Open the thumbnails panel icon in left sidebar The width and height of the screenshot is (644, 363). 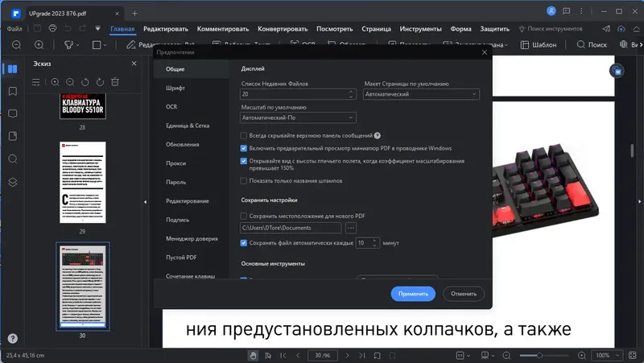click(x=13, y=69)
